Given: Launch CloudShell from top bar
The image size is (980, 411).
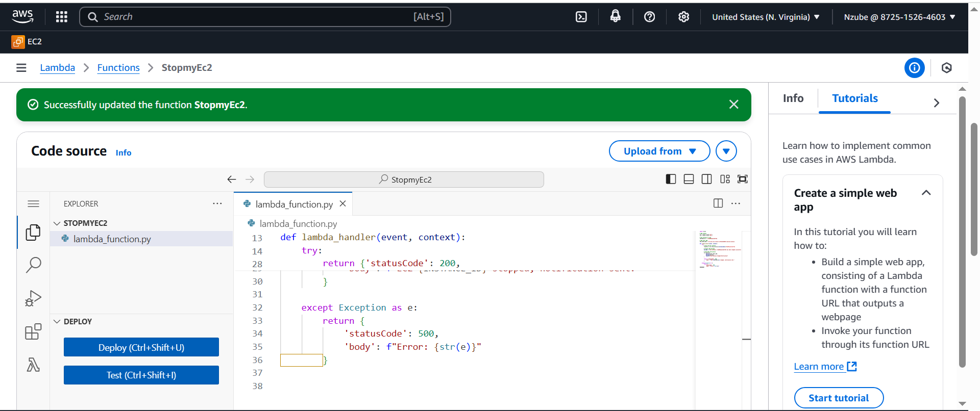Looking at the screenshot, I should [x=581, y=17].
